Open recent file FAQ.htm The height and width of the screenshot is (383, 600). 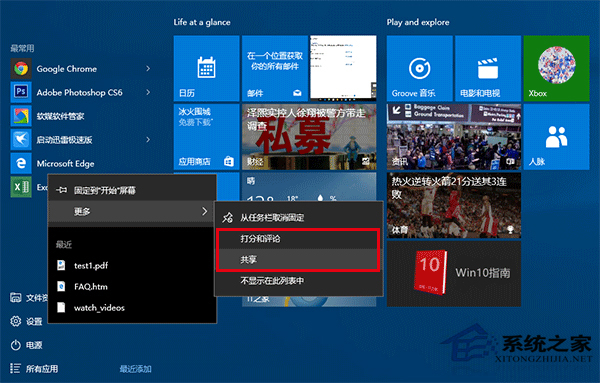point(132,286)
